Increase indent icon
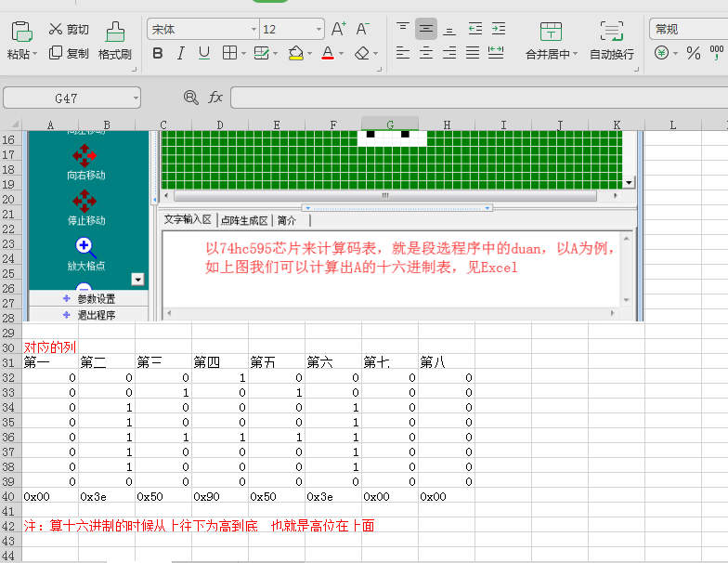Screen dimensions: 728x563 (x=499, y=29)
